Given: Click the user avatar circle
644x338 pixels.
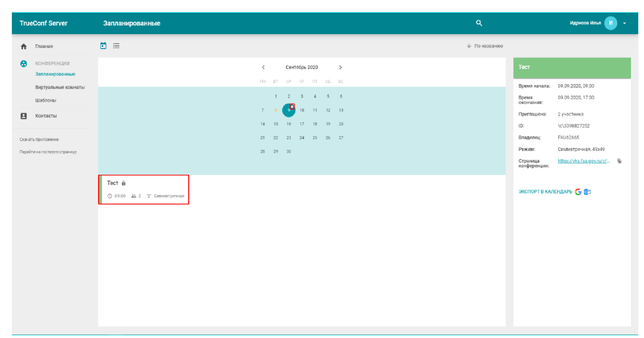Looking at the screenshot, I should tap(610, 23).
